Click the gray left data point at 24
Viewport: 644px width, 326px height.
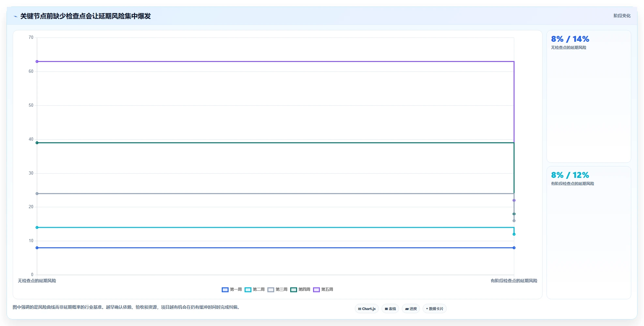pos(37,194)
